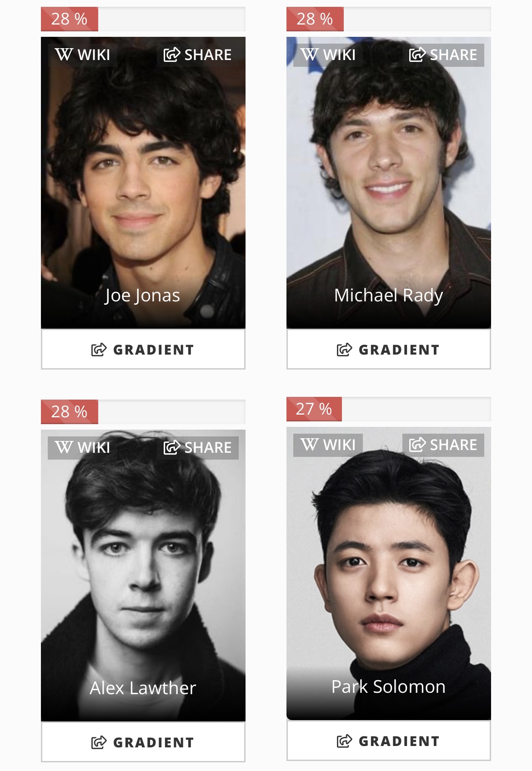Viewport: 532px width, 771px height.
Task: Click the Wikipedia W icon on Park Solomon card
Action: (309, 445)
